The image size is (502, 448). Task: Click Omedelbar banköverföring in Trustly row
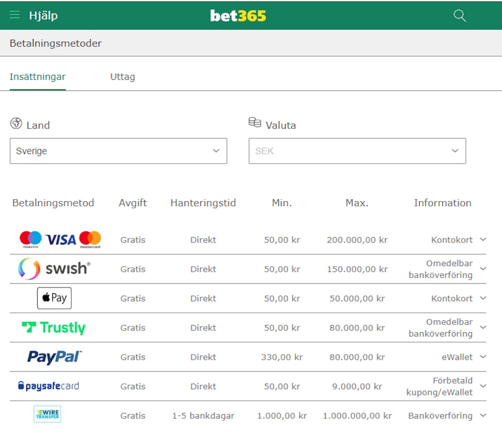pos(441,327)
